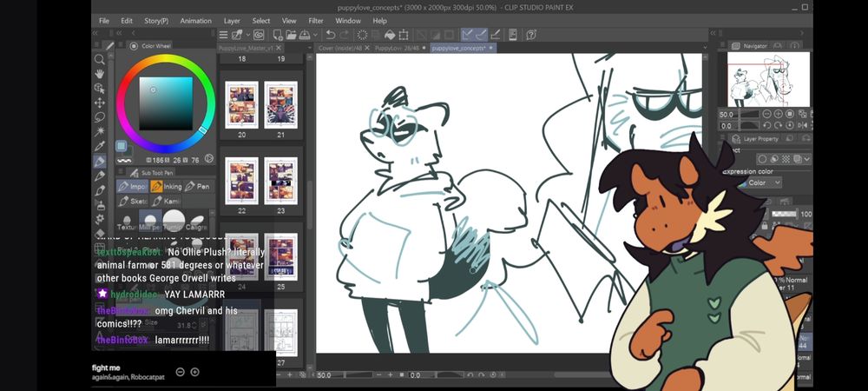Open dropdown arrow beside save icon
The height and width of the screenshot is (391, 868).
pos(316,35)
